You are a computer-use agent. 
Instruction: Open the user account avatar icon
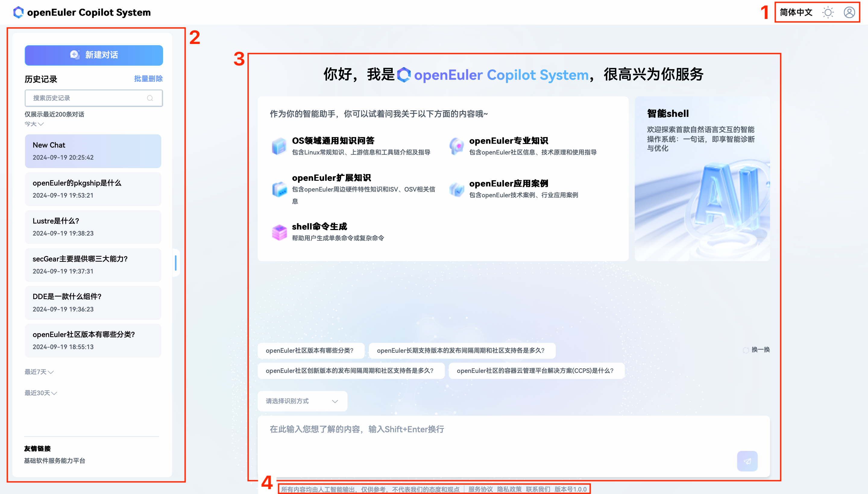pyautogui.click(x=849, y=13)
